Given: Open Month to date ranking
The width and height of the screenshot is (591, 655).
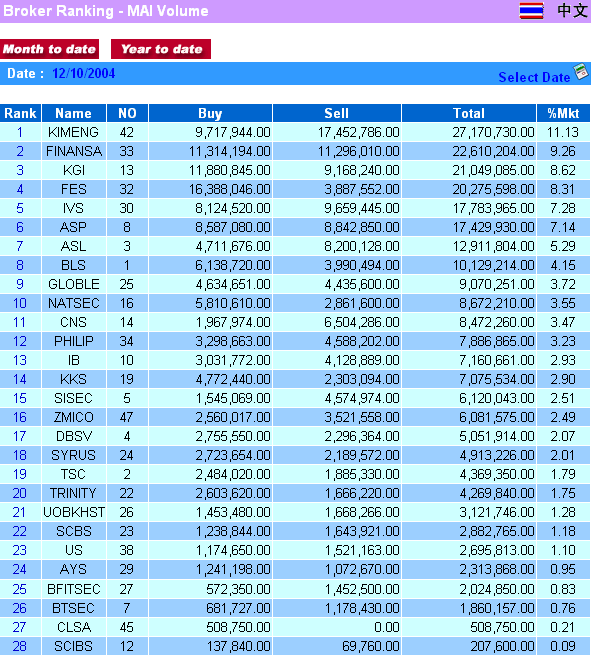Looking at the screenshot, I should click(x=50, y=49).
